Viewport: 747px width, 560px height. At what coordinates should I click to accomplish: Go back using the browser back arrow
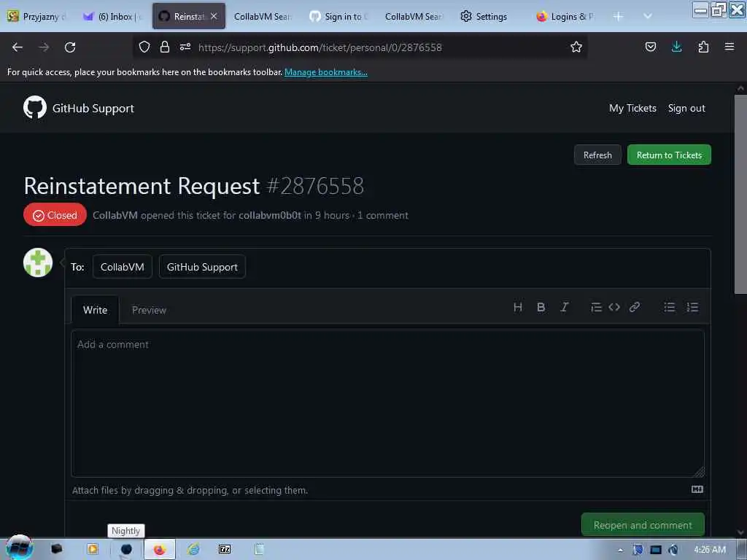click(x=18, y=47)
